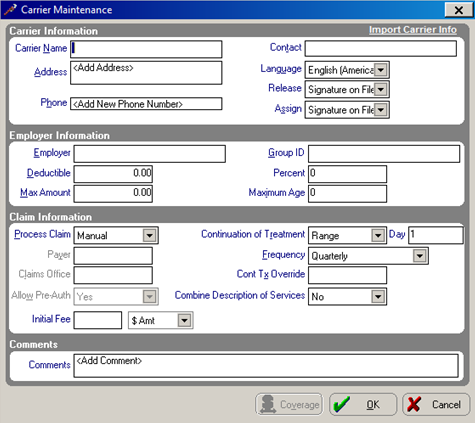Click the Add Address field
The image size is (475, 423).
[146, 72]
